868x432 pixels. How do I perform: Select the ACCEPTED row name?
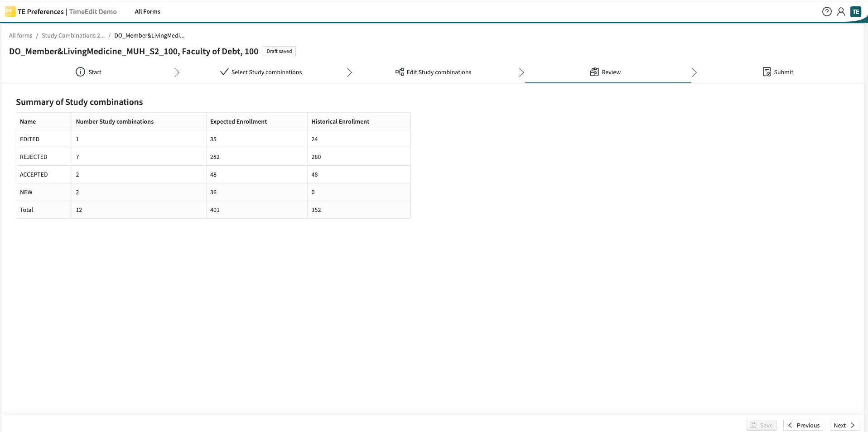pos(34,174)
